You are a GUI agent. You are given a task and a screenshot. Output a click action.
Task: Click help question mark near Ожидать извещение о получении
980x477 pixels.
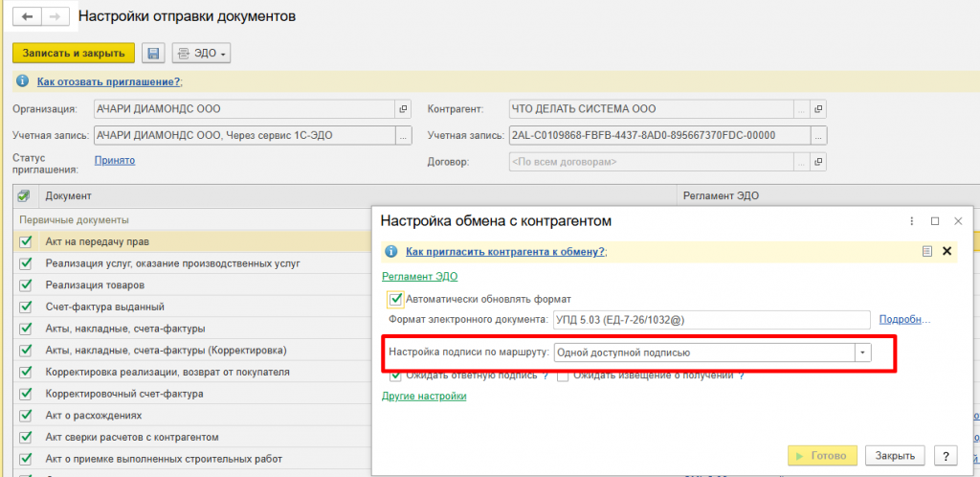[x=742, y=376]
